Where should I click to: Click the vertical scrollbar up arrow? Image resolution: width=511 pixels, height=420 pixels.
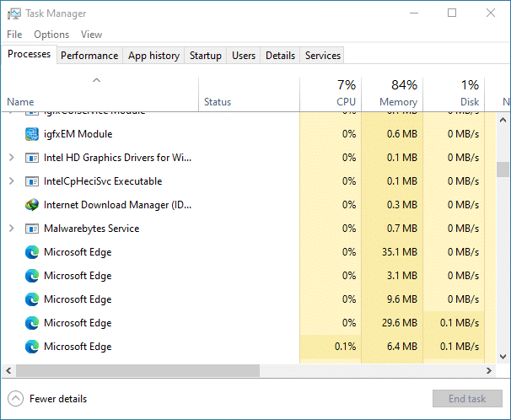click(503, 120)
